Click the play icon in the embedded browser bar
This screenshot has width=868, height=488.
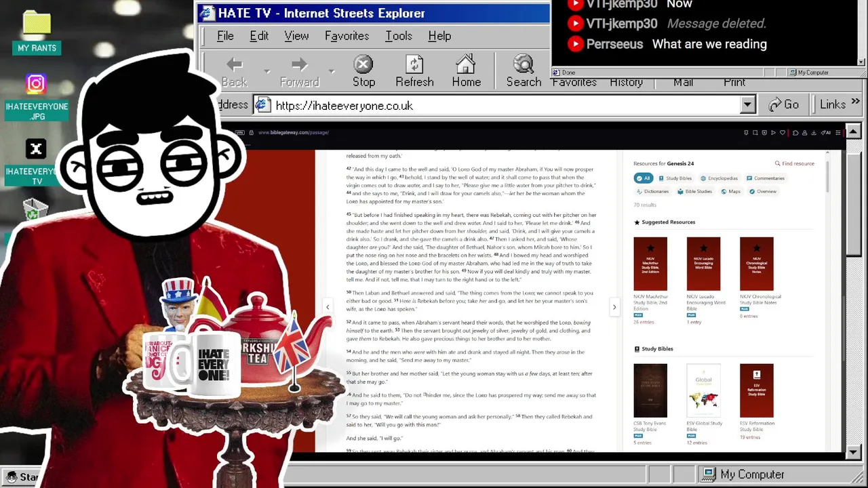(x=773, y=133)
